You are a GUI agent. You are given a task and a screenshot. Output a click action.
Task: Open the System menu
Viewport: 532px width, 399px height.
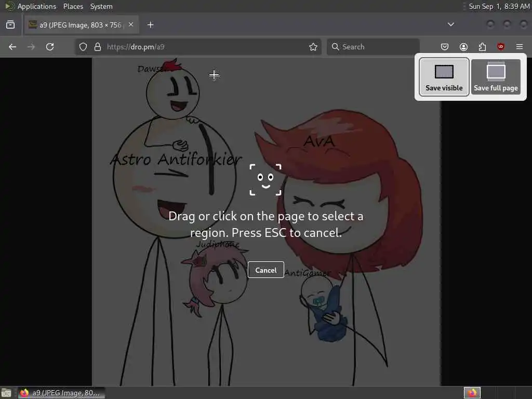point(101,6)
